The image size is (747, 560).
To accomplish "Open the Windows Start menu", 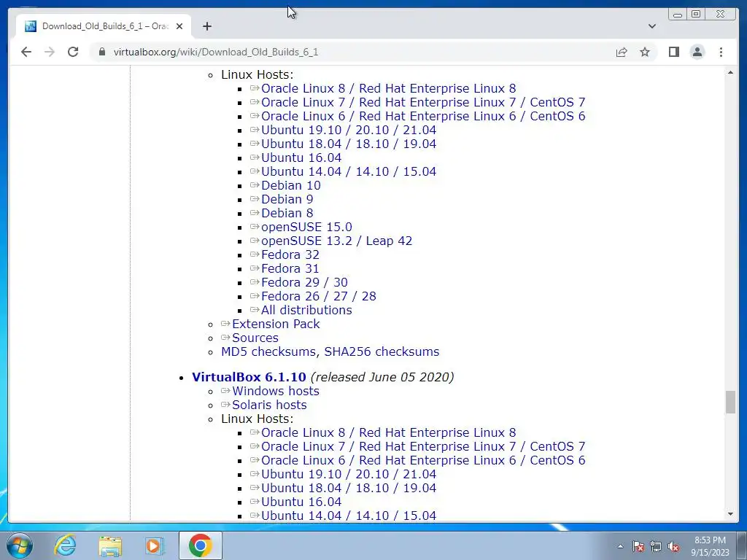I will click(x=20, y=545).
